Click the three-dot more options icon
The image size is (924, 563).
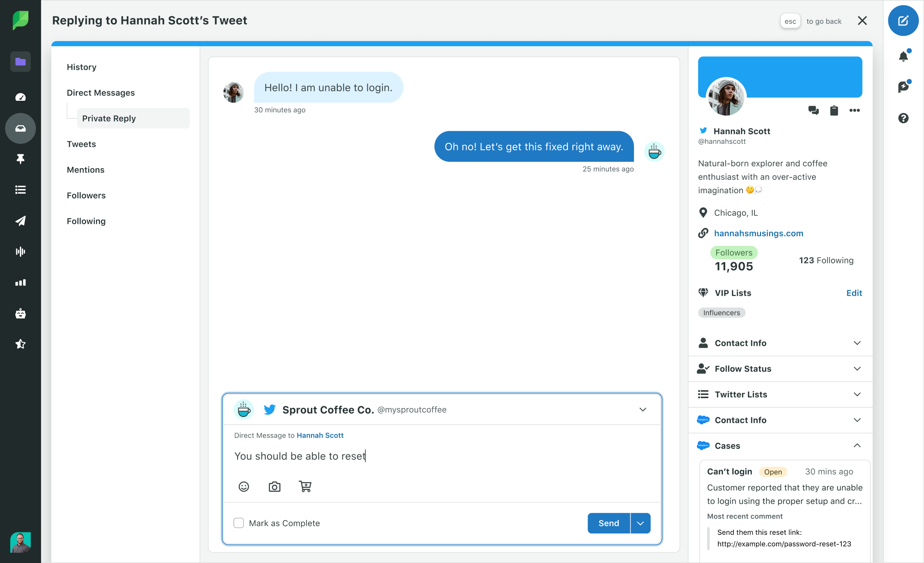point(855,111)
